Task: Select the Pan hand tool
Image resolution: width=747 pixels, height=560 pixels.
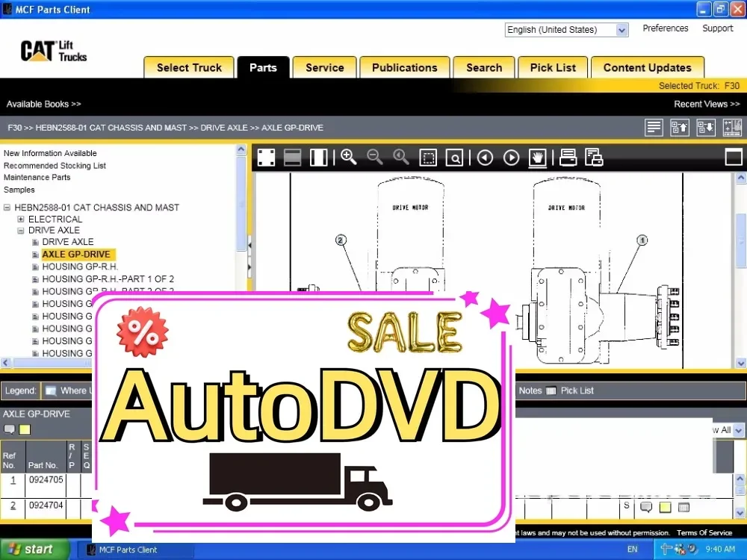Action: point(537,157)
